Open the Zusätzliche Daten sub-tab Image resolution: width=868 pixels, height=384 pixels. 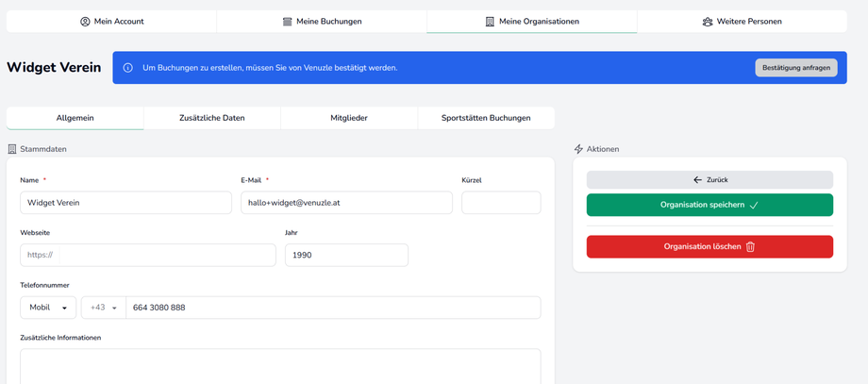tap(211, 118)
